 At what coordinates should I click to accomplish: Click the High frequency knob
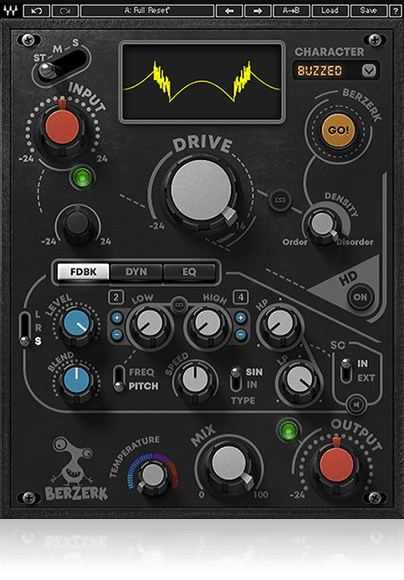[208, 324]
